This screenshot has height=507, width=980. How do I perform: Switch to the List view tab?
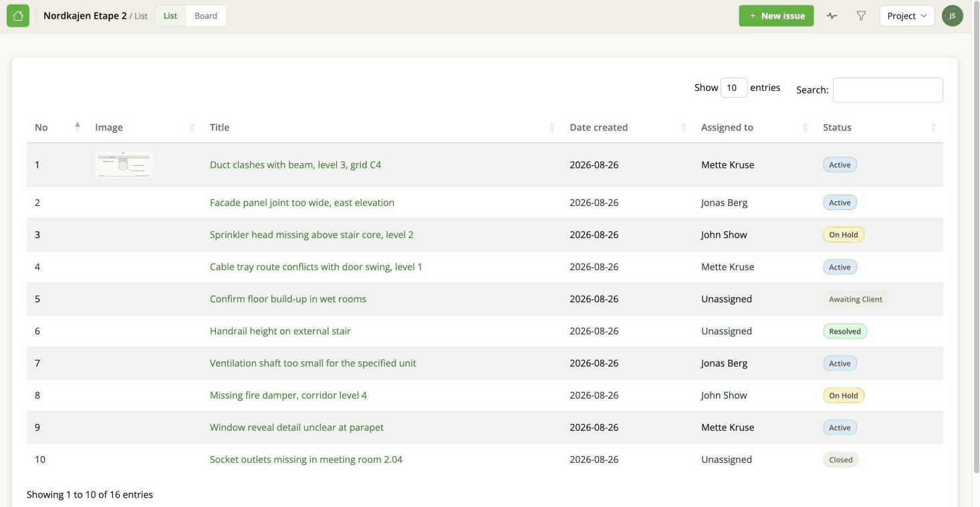(170, 16)
